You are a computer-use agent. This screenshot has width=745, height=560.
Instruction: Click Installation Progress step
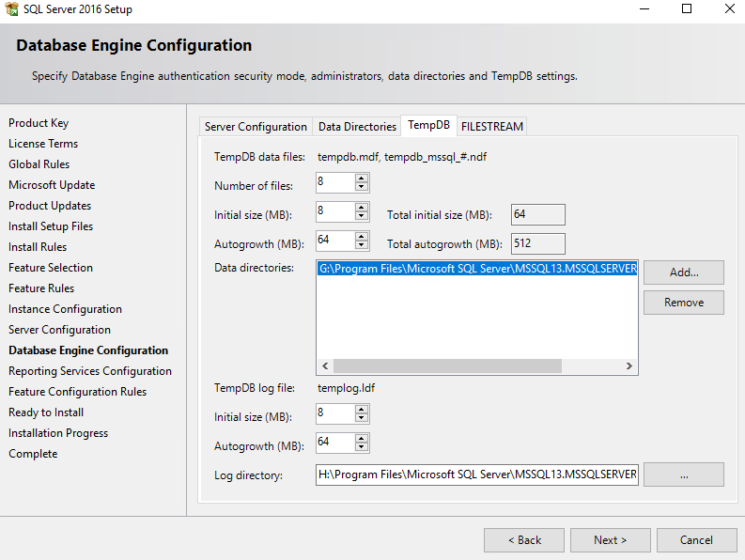[x=58, y=433]
